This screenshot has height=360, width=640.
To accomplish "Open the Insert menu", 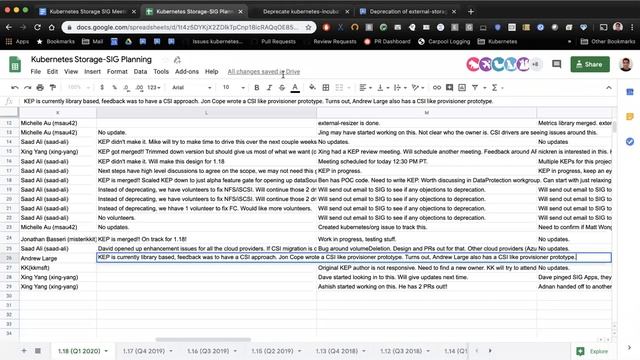I will (x=92, y=71).
